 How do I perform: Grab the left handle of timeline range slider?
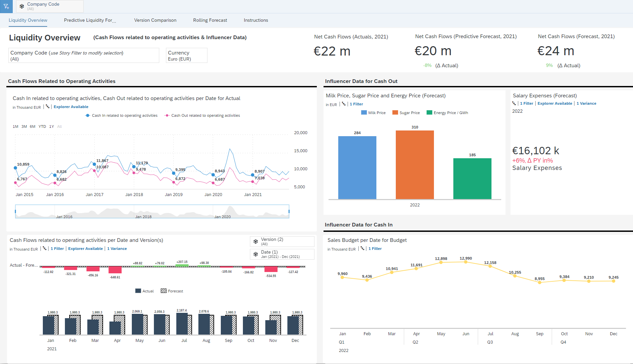pos(15,211)
